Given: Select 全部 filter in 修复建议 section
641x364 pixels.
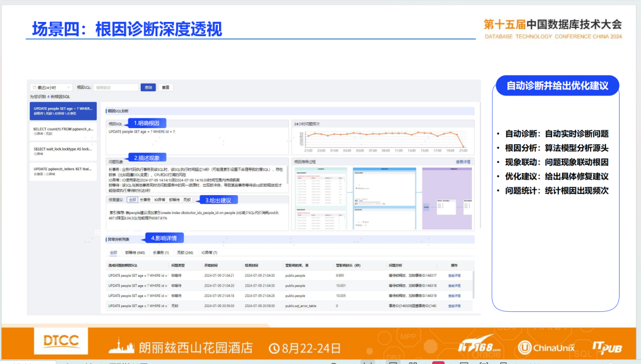Looking at the screenshot, I should [x=132, y=200].
